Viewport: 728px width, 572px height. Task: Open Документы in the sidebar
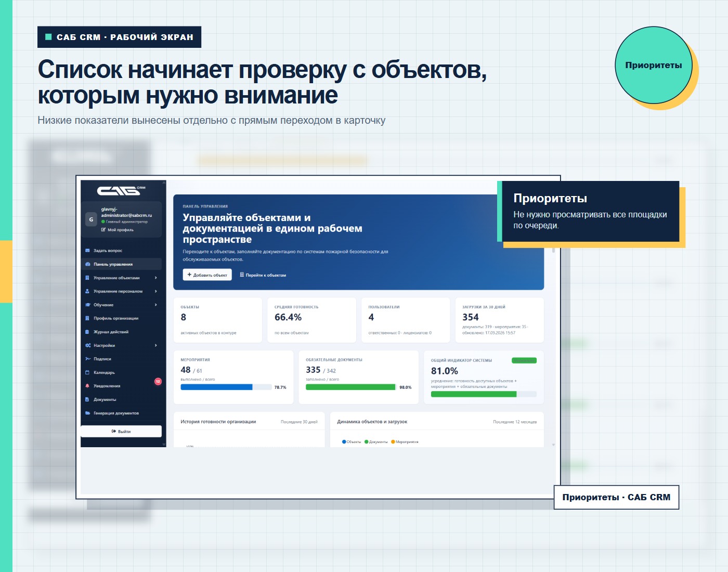(121, 399)
